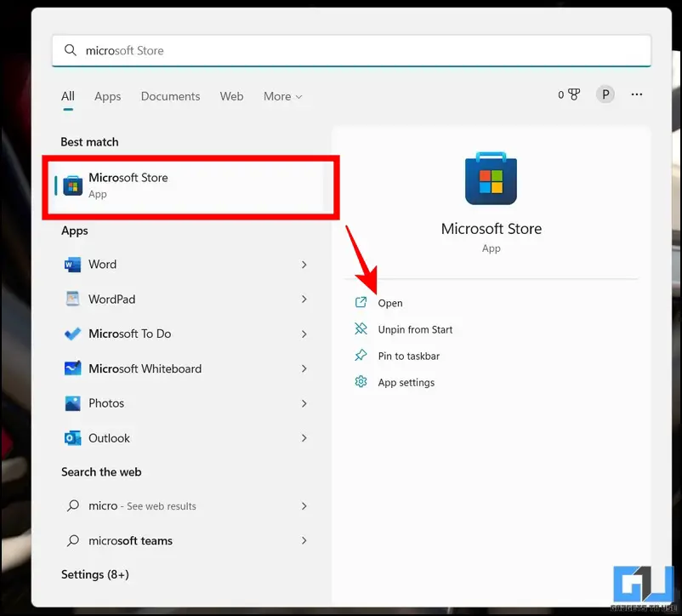The height and width of the screenshot is (616, 682).
Task: Click the unpin icon beside Unpin from Start
Action: tap(361, 329)
